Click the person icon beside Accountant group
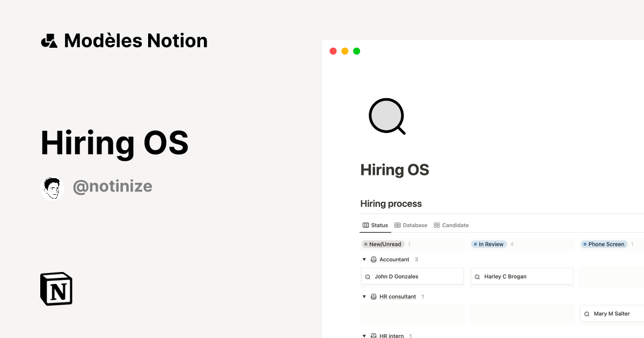The image size is (644, 338). pos(373,259)
